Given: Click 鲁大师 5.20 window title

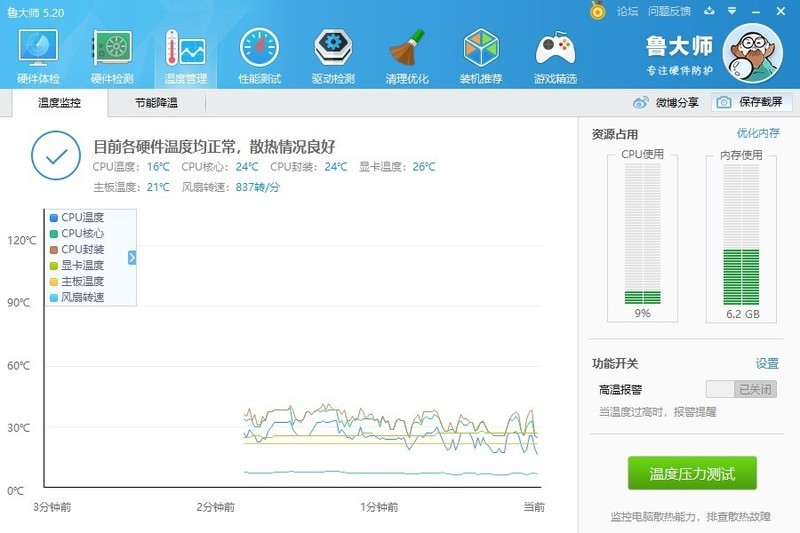Looking at the screenshot, I should tap(36, 13).
